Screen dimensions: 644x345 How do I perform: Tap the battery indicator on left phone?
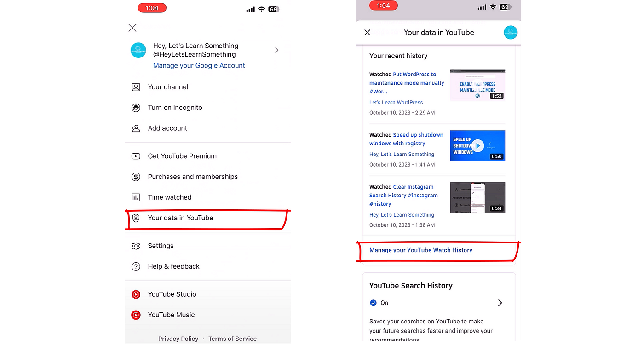(274, 9)
